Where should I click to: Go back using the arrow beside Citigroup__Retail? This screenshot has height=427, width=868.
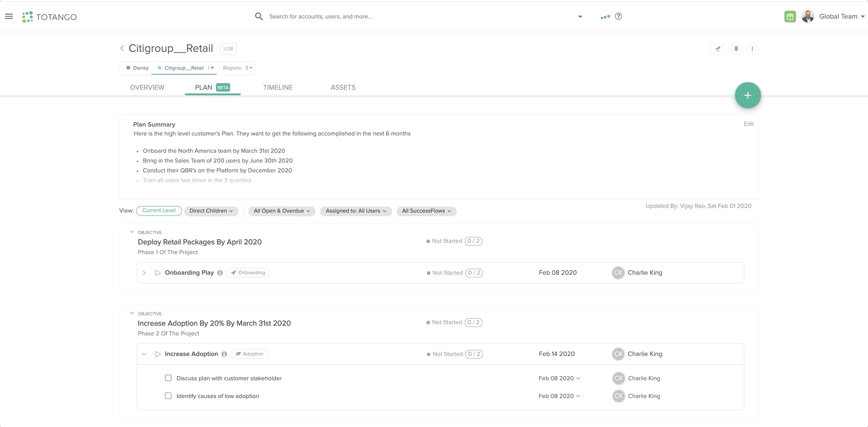122,48
